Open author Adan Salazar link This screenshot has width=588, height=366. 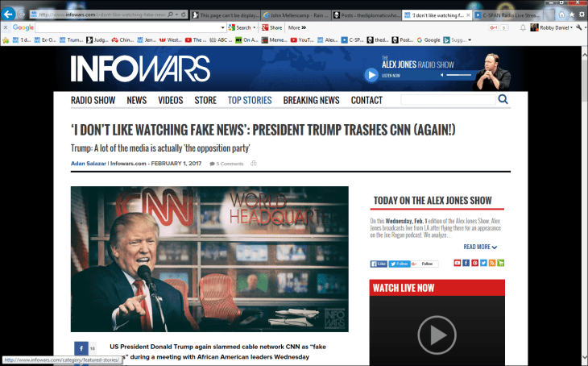89,164
